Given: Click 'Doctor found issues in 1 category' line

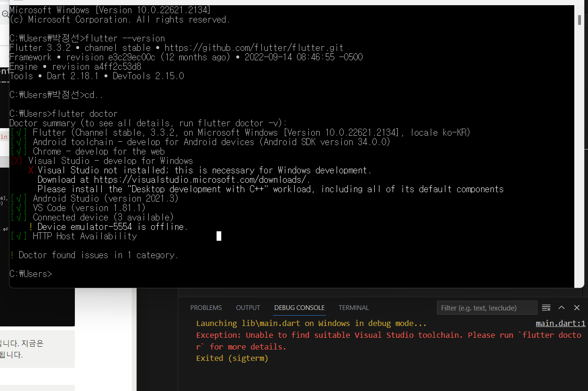Looking at the screenshot, I should (x=94, y=255).
